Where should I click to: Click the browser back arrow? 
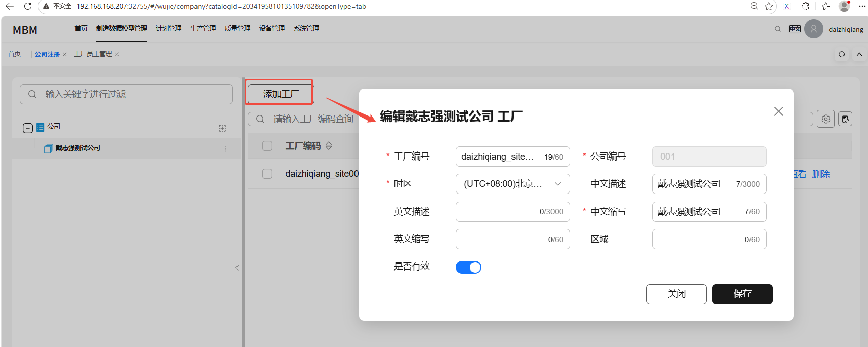[10, 6]
